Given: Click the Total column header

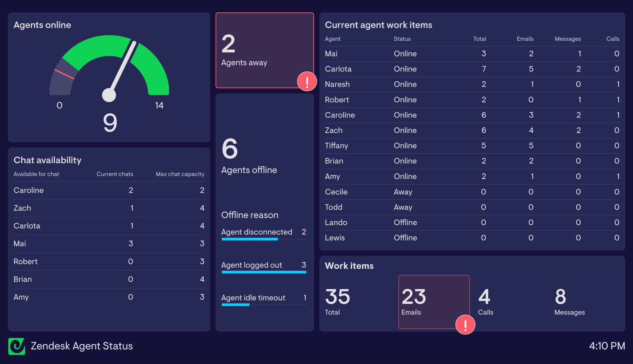Looking at the screenshot, I should tap(480, 39).
